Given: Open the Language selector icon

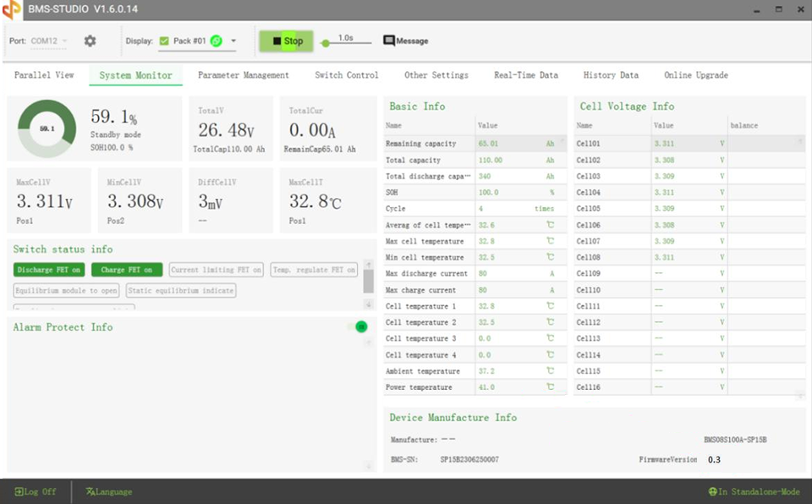Looking at the screenshot, I should click(90, 491).
